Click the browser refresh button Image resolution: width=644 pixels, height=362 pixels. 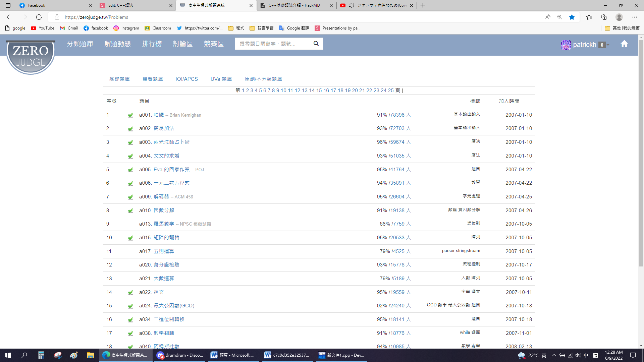click(x=39, y=17)
